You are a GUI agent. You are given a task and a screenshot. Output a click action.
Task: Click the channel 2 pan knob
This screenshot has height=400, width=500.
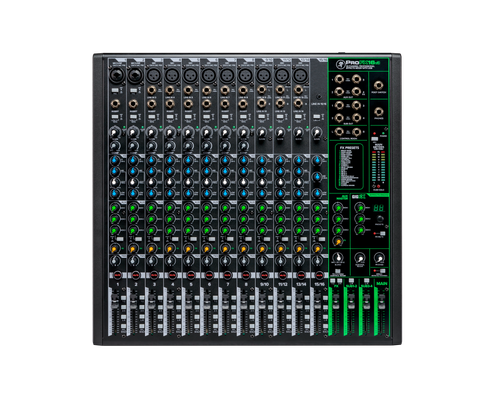click(x=133, y=261)
